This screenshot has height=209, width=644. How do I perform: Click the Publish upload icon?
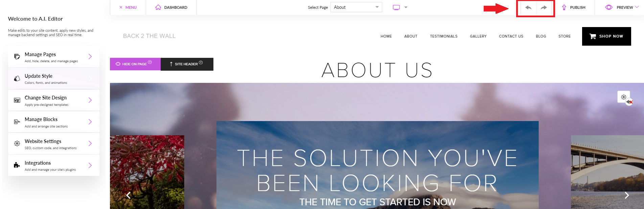click(x=564, y=7)
